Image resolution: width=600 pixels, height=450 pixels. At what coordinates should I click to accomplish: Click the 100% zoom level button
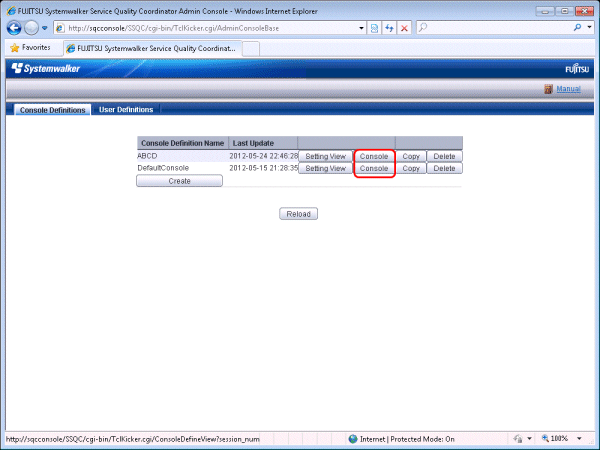coord(555,439)
